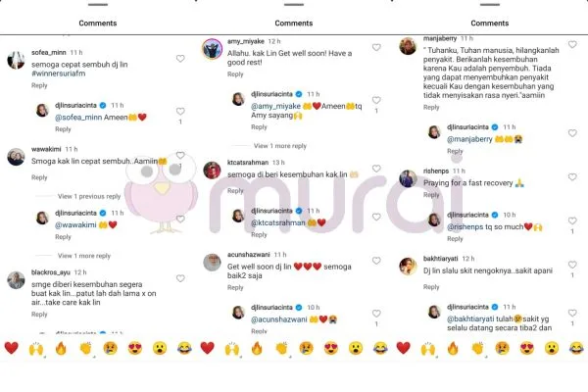The image size is (588, 392).
Task: Grab the middle panel's sheet drag handle
Action: click(x=294, y=5)
